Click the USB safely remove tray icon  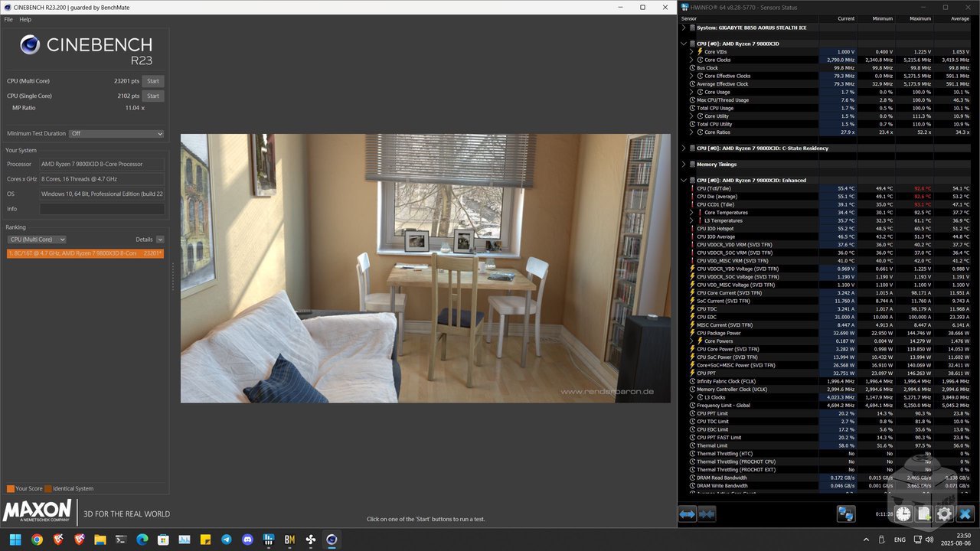coord(881,540)
